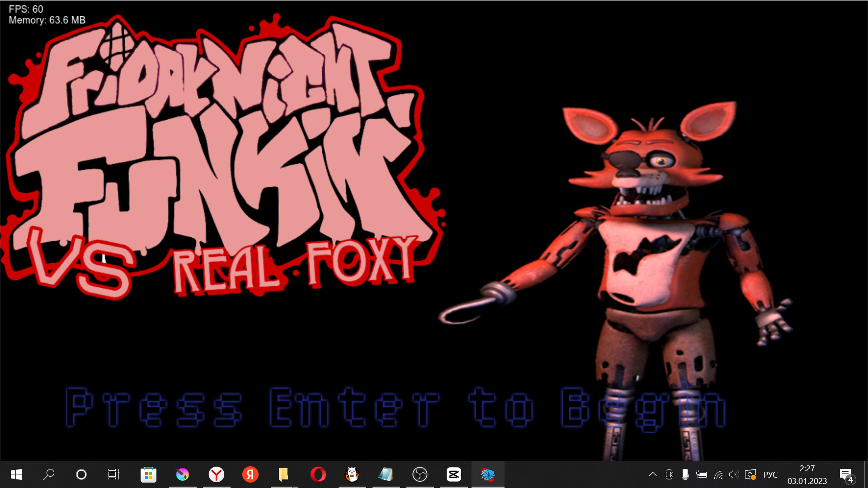The image size is (868, 488).
Task: Open the Opera browser icon
Action: point(319,474)
